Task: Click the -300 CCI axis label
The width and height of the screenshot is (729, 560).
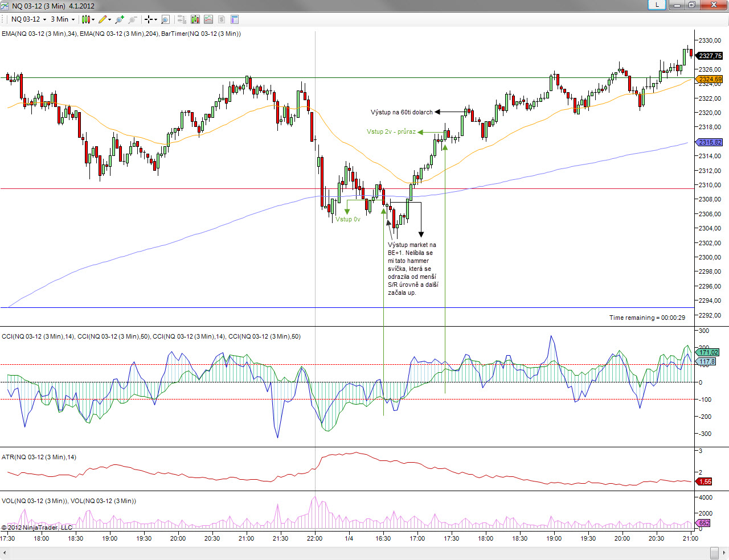Action: point(704,434)
